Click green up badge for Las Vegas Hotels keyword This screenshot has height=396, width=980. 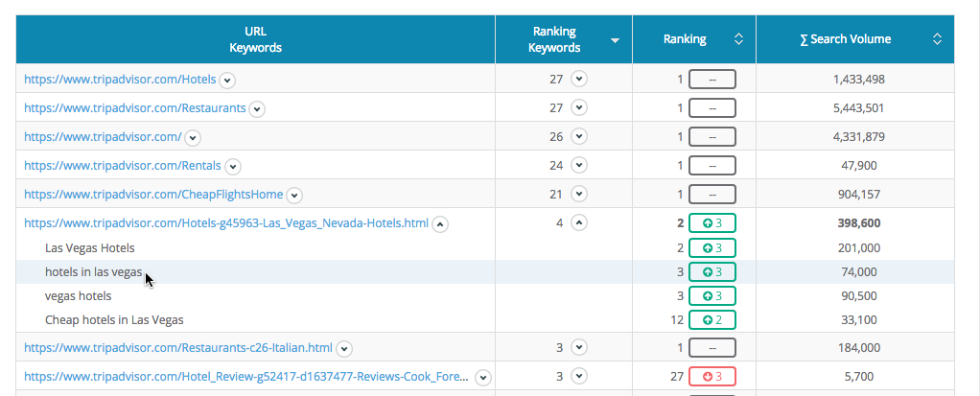[x=712, y=248]
